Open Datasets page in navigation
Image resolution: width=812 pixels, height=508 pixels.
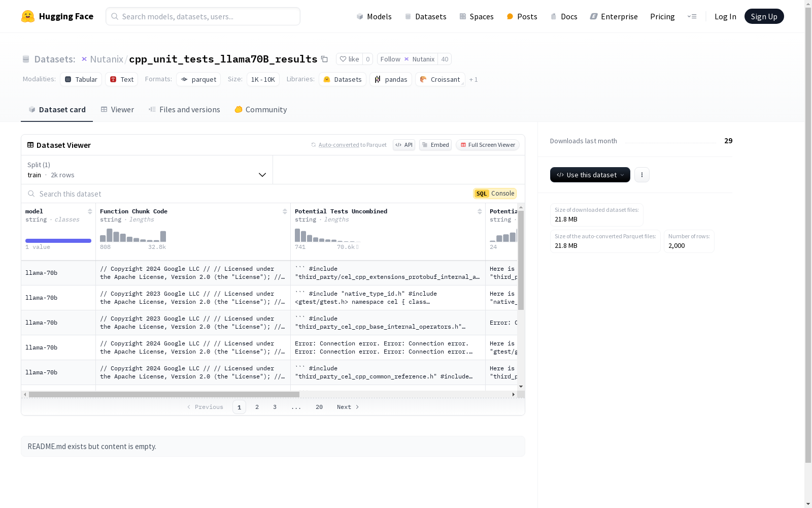425,16
